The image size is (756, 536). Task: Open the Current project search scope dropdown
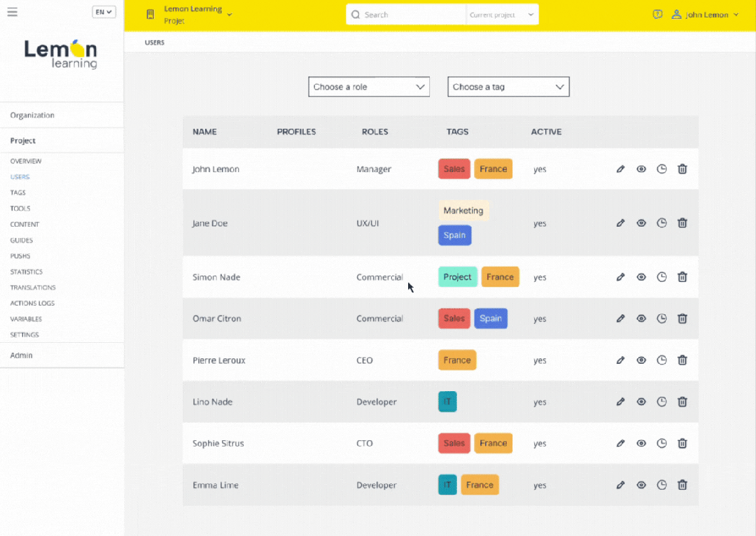(501, 15)
